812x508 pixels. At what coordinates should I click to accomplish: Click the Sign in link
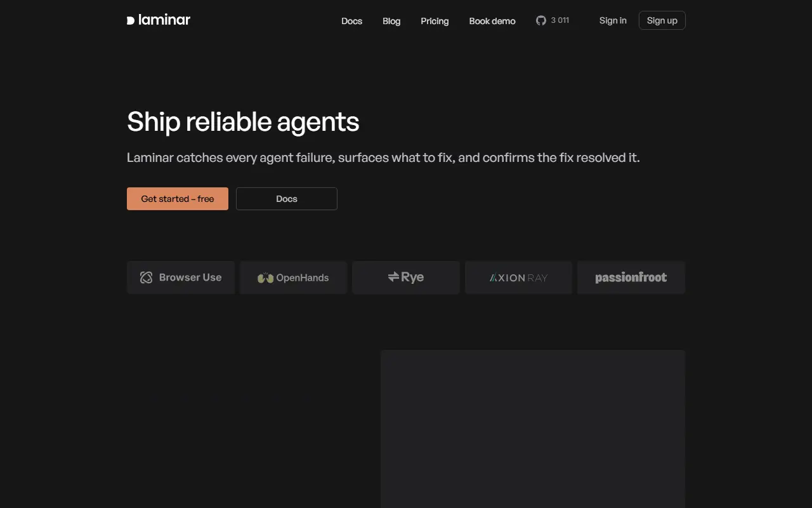click(x=613, y=20)
